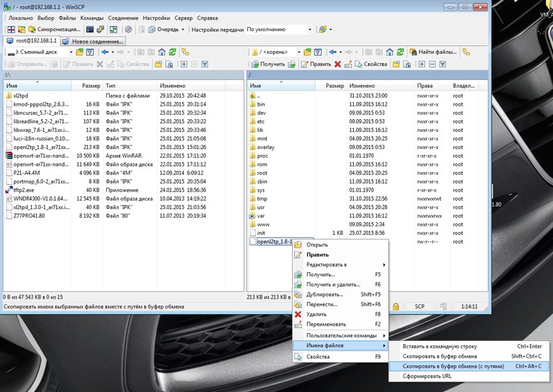
Task: Refresh the remote panel directory listing
Action: 400,52
